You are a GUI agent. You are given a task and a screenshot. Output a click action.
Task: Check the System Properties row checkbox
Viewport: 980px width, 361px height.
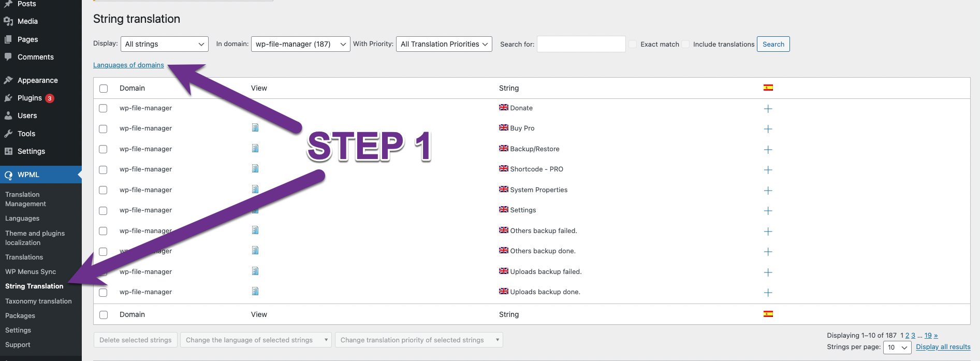click(x=103, y=190)
